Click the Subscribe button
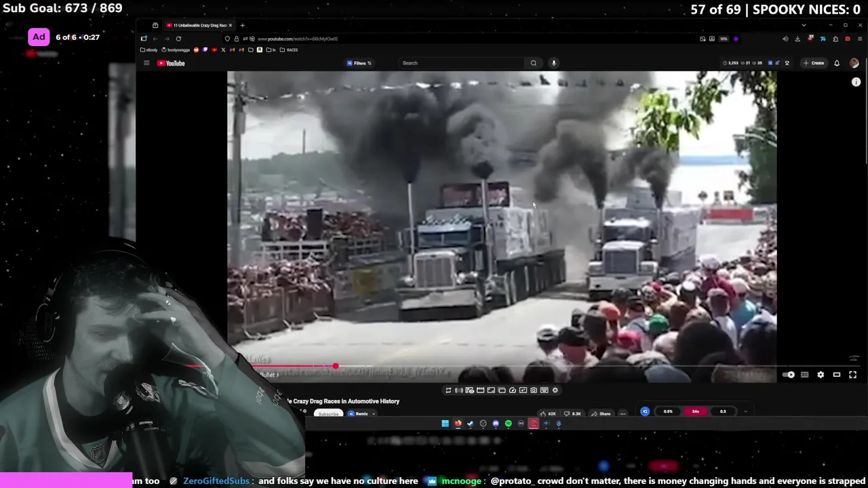Viewport: 868px width, 488px height. click(x=328, y=413)
